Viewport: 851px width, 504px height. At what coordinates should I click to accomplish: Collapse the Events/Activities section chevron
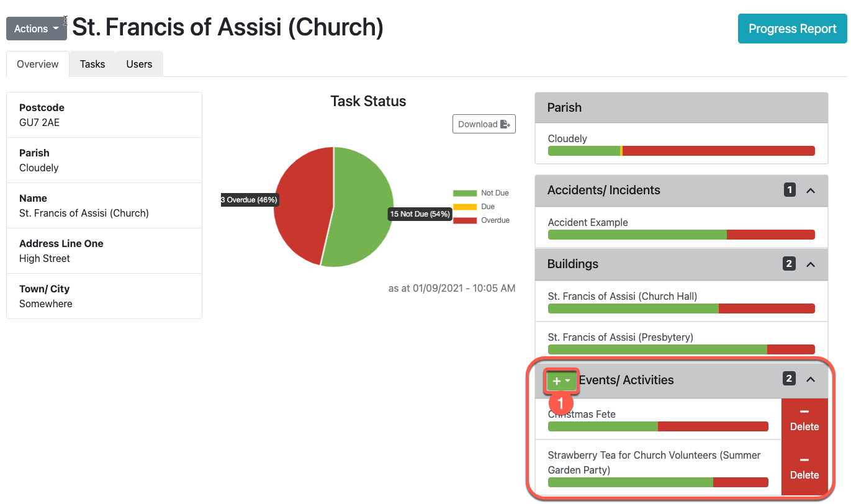coord(810,379)
